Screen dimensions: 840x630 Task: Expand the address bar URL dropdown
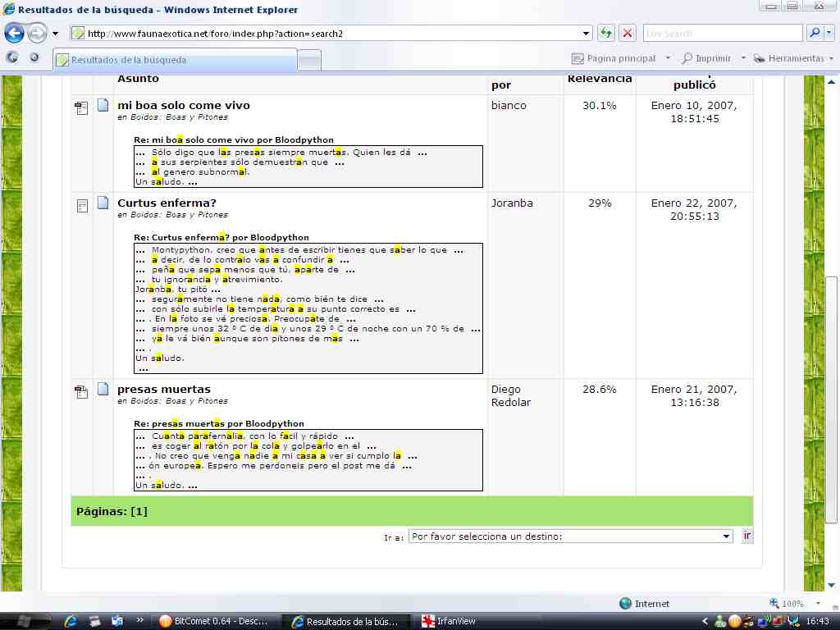587,34
